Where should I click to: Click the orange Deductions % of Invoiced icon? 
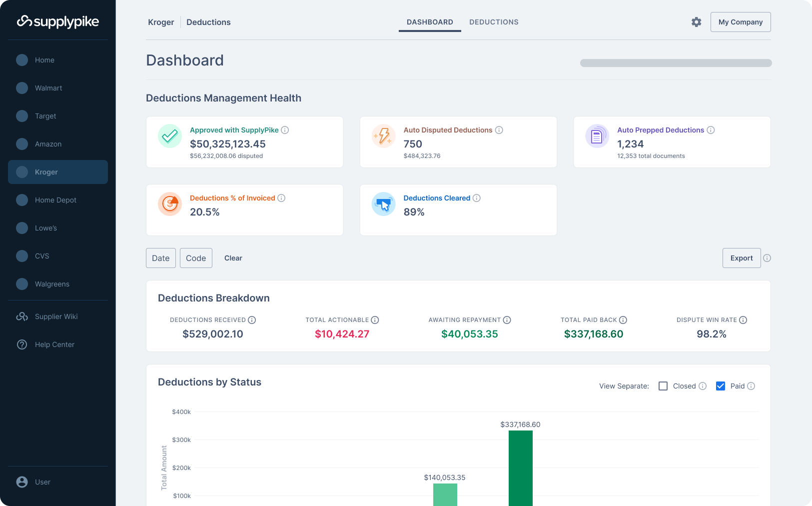170,204
